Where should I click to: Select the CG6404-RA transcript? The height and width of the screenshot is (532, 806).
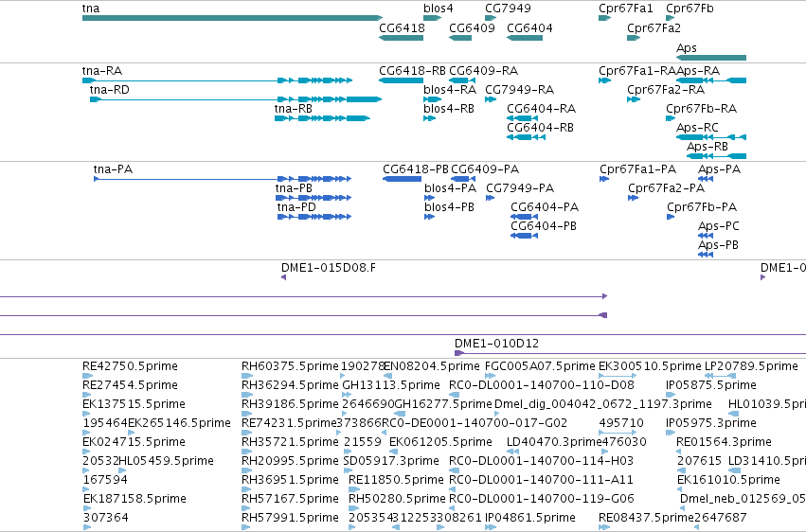(x=522, y=118)
